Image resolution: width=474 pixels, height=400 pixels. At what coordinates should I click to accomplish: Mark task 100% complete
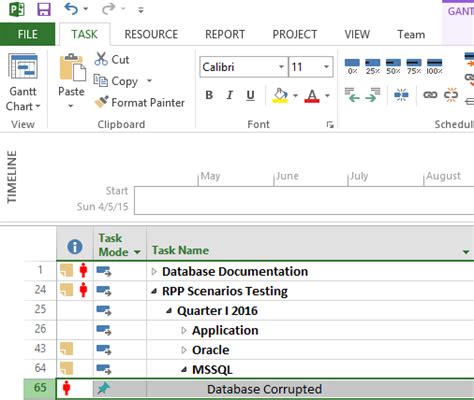[x=435, y=66]
